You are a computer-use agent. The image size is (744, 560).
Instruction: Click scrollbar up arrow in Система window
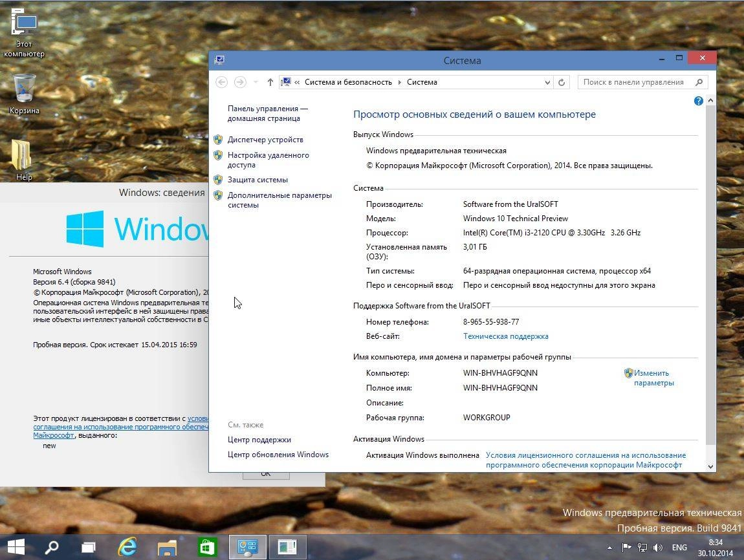pos(710,100)
